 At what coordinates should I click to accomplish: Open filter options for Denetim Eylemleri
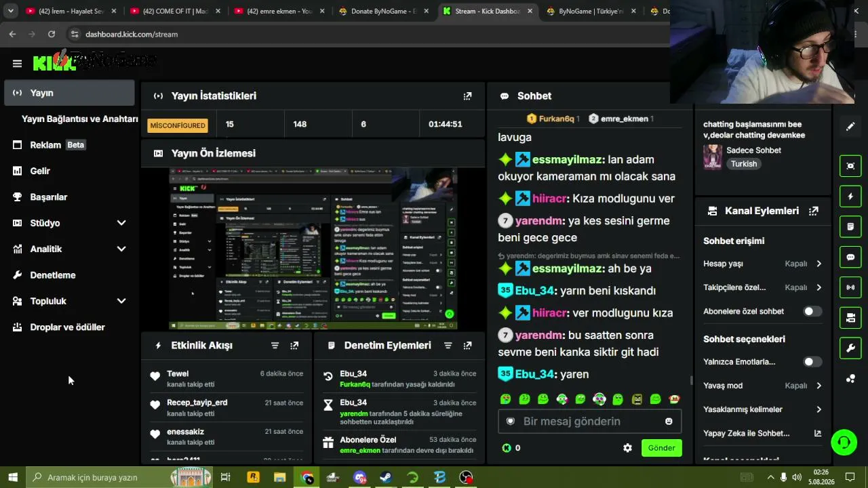448,346
